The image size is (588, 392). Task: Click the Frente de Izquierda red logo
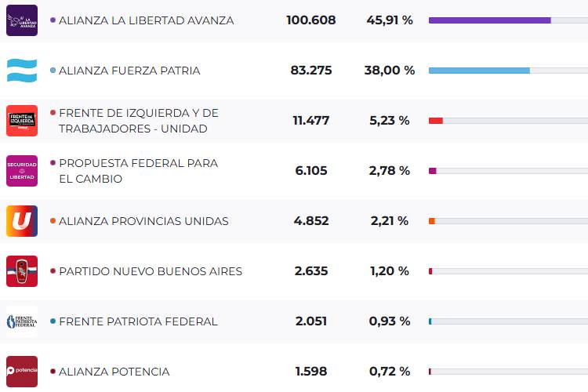(21, 121)
